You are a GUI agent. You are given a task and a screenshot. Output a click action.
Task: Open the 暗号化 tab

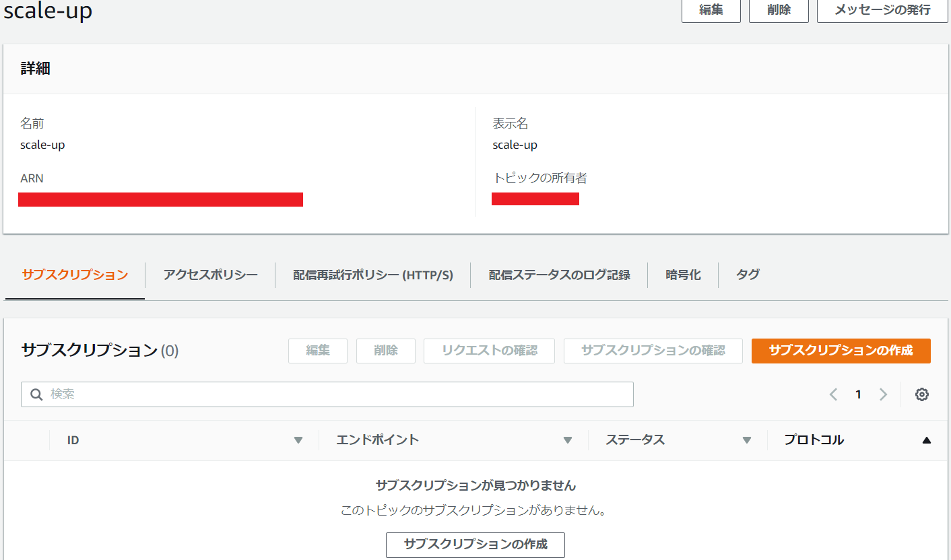[x=683, y=275]
